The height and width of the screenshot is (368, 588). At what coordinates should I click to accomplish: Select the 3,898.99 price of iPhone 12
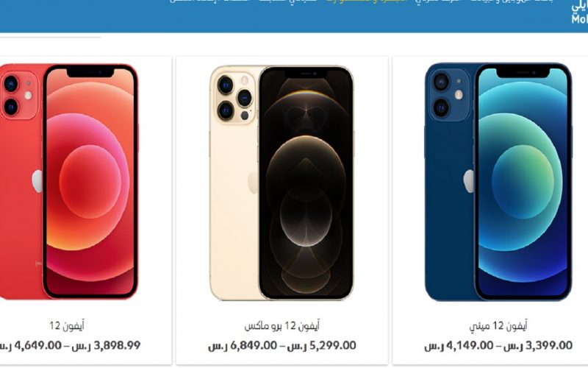(117, 345)
